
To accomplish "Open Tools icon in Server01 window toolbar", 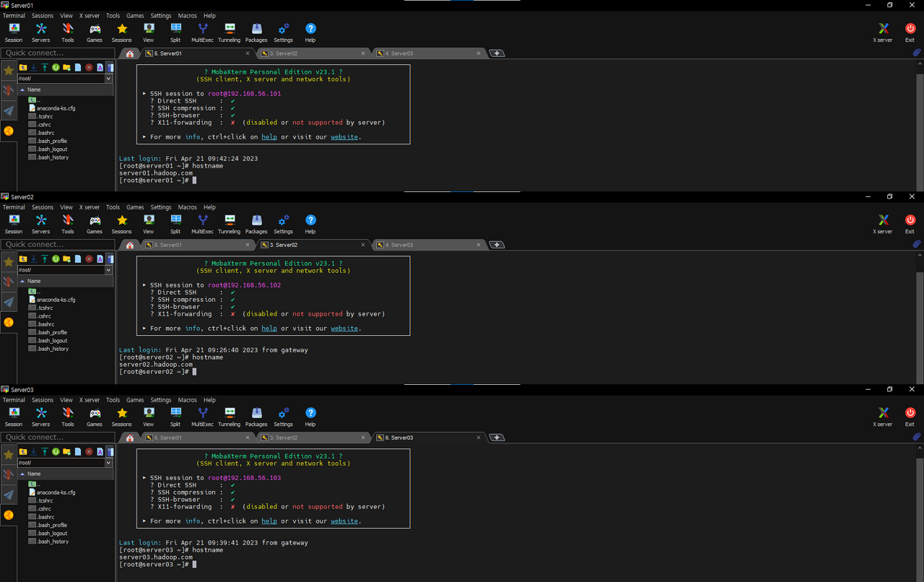I will 68,32.
